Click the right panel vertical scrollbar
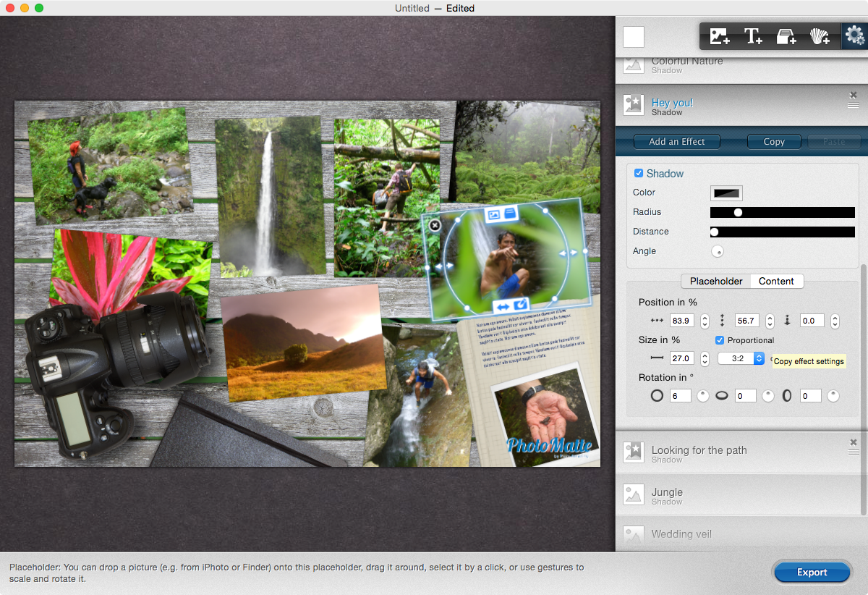Screen dimensions: 868x595 (x=864, y=391)
